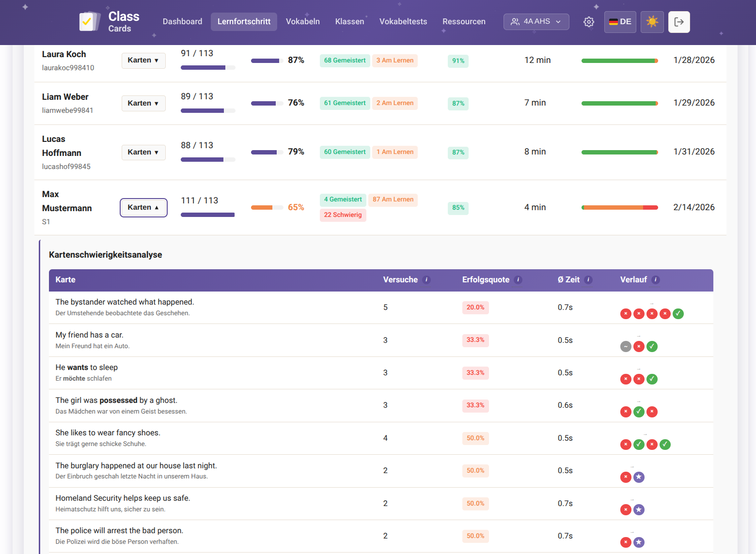The height and width of the screenshot is (554, 756).
Task: Click the 68 Gemeistert badge
Action: 345,60
